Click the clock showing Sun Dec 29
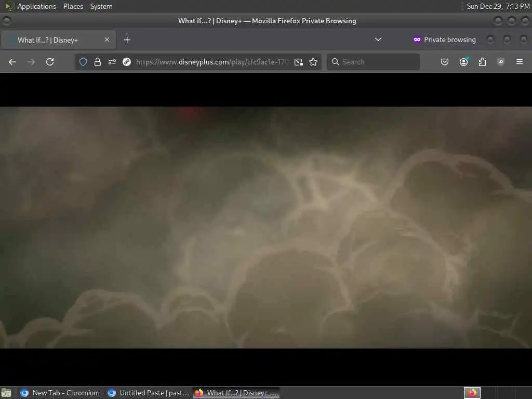This screenshot has width=532, height=399. click(498, 6)
